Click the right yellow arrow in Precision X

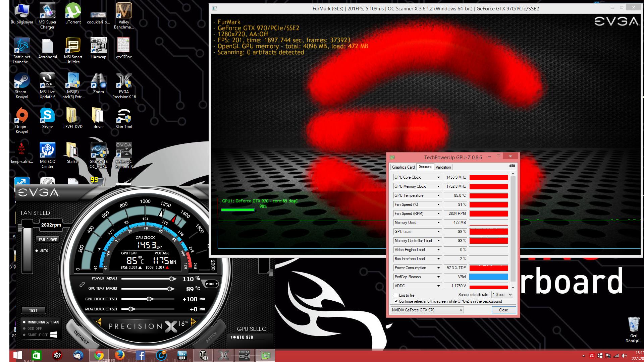click(x=194, y=322)
